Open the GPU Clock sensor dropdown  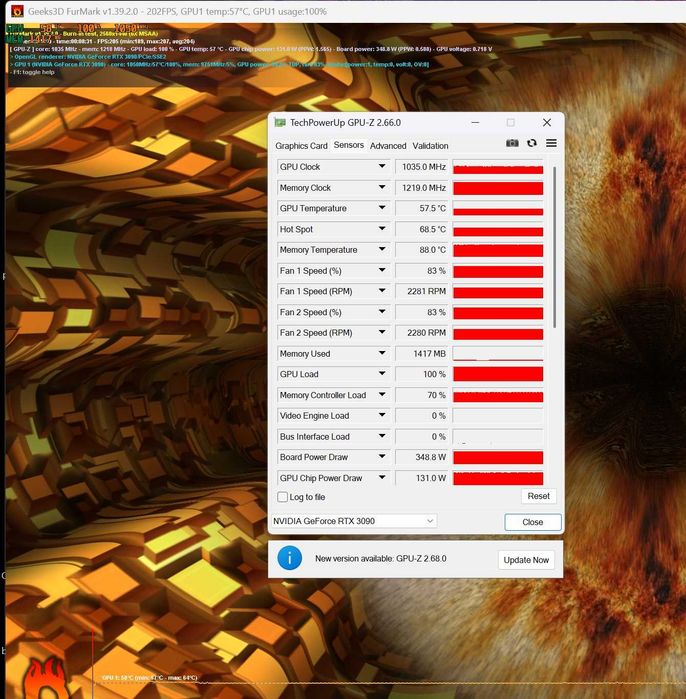click(x=382, y=166)
